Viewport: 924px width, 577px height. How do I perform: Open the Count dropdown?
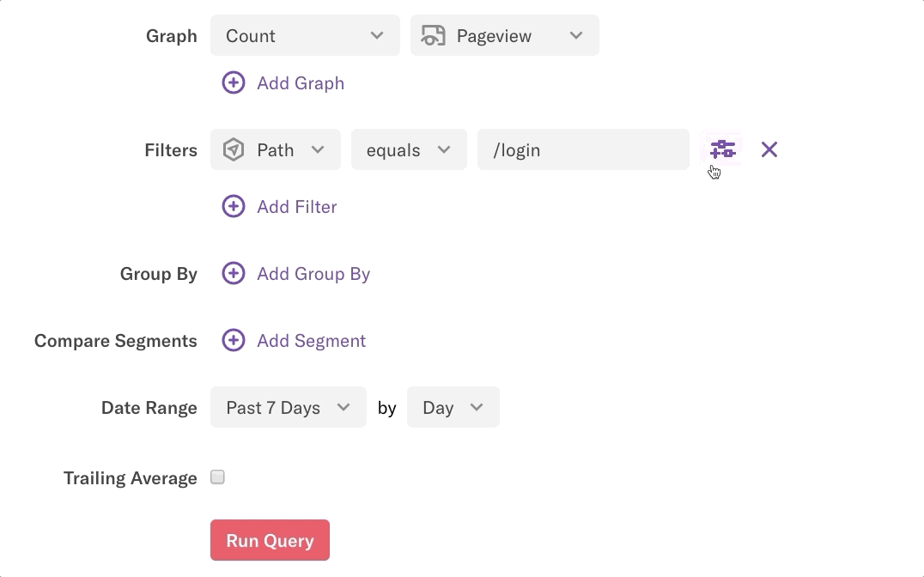305,35
